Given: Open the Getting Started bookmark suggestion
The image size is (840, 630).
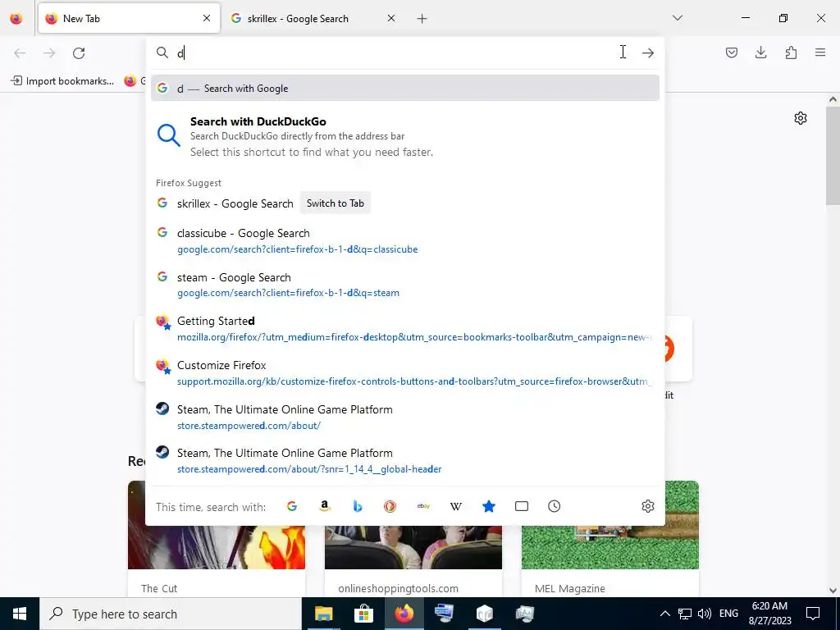Looking at the screenshot, I should pyautogui.click(x=405, y=328).
